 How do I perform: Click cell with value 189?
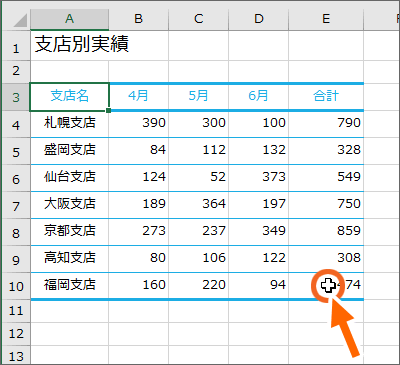coord(139,205)
